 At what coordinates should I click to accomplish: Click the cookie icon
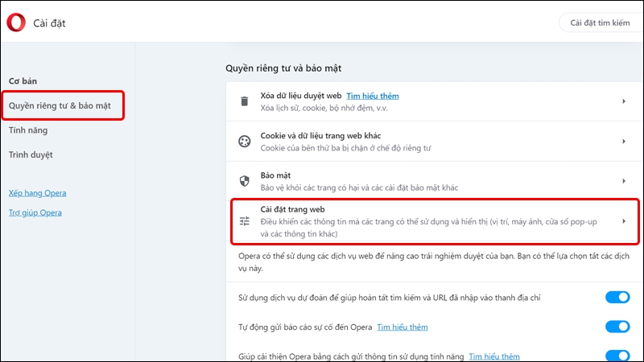coord(245,142)
